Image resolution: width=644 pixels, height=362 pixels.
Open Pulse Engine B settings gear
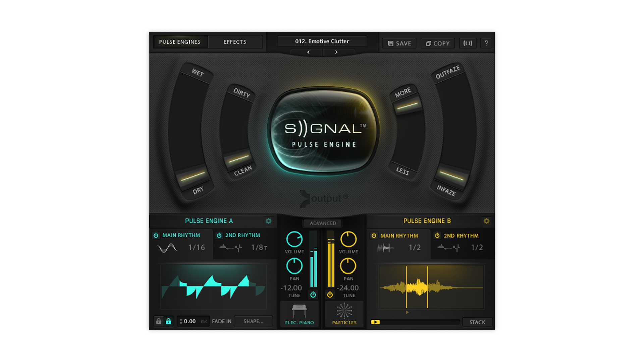(486, 221)
